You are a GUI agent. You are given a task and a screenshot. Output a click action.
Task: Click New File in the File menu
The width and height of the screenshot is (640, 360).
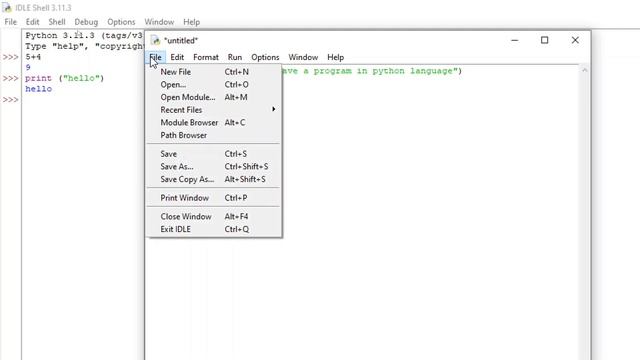214,72
